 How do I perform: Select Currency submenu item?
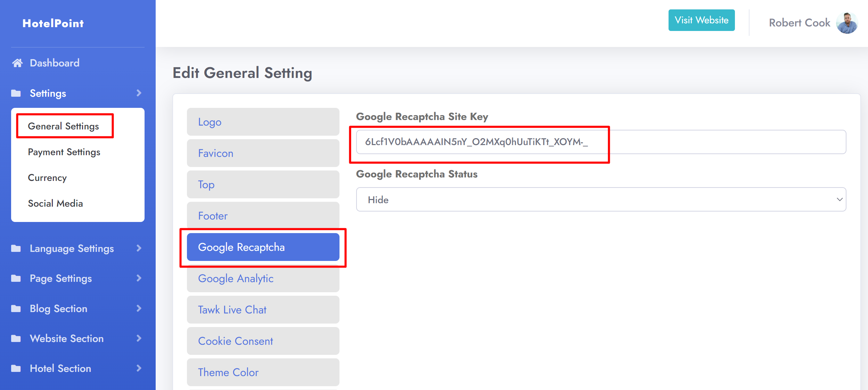pos(47,178)
